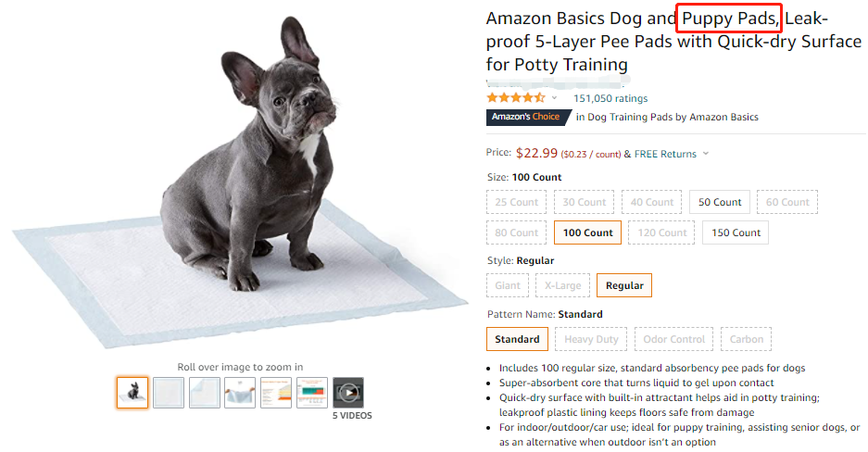Viewport: 868px width, 452px height.
Task: View the orange layer diagram thumbnail
Action: pyautogui.click(x=276, y=393)
